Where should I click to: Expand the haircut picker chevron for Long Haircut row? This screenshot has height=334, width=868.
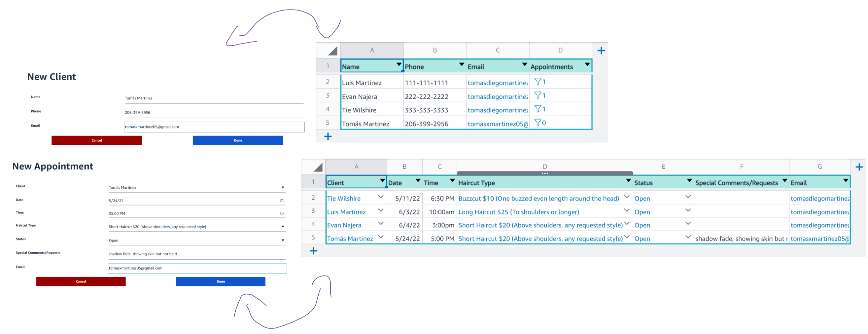point(626,210)
